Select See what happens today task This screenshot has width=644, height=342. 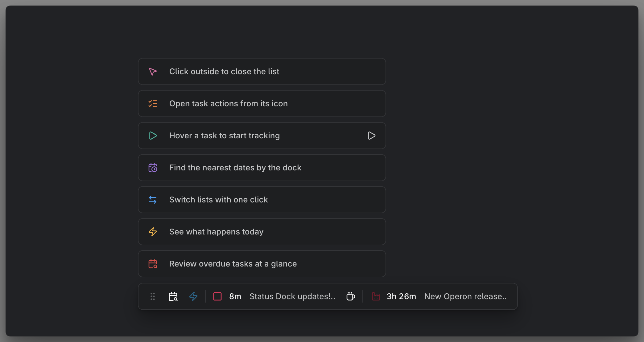[262, 232]
